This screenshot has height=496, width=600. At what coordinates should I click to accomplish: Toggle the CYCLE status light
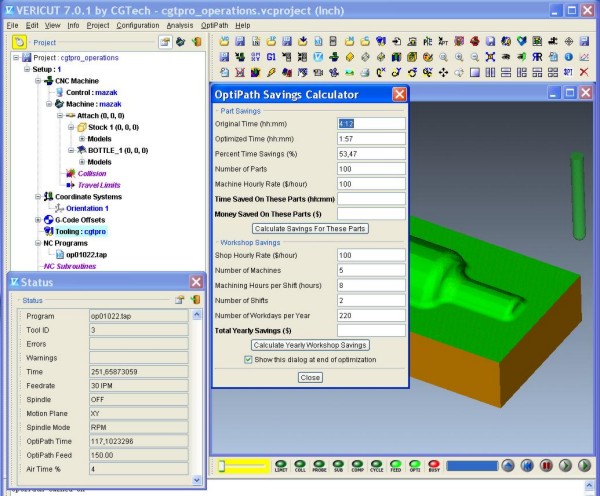pyautogui.click(x=377, y=466)
